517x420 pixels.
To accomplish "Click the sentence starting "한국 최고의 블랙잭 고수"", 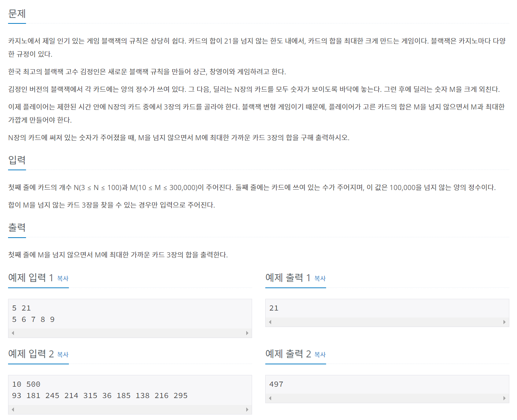I will [x=147, y=71].
